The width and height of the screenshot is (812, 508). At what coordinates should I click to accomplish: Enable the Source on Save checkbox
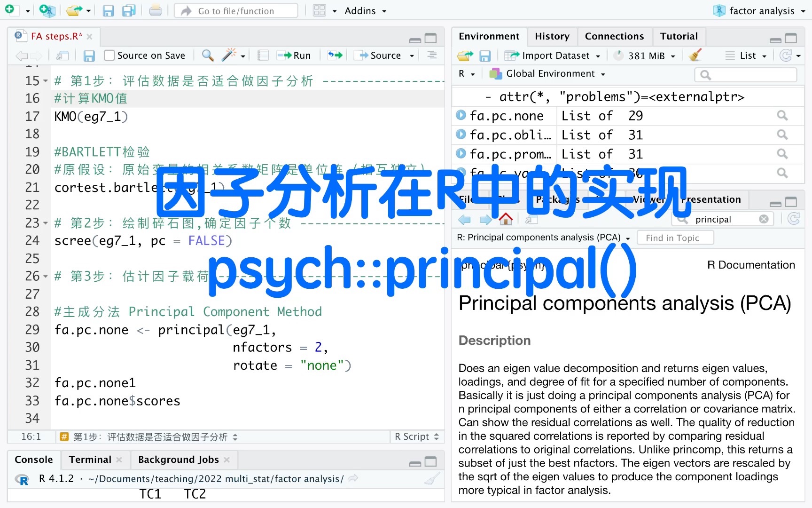[x=109, y=55]
